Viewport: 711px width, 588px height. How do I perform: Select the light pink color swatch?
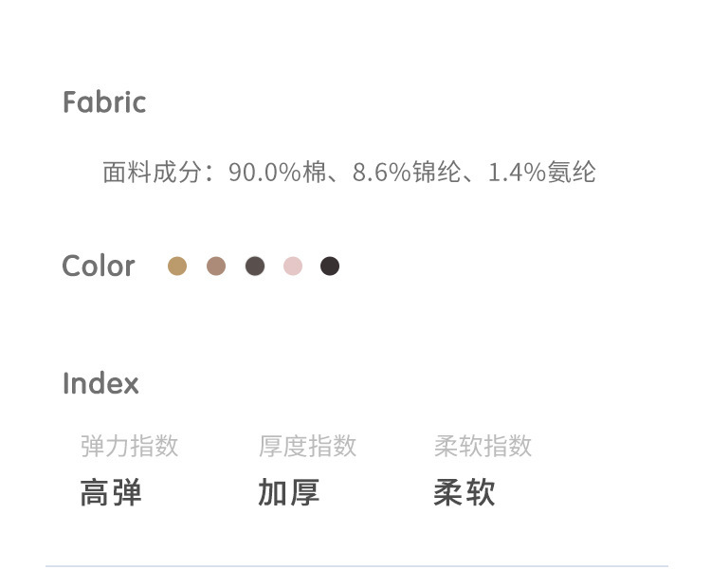pos(293,266)
